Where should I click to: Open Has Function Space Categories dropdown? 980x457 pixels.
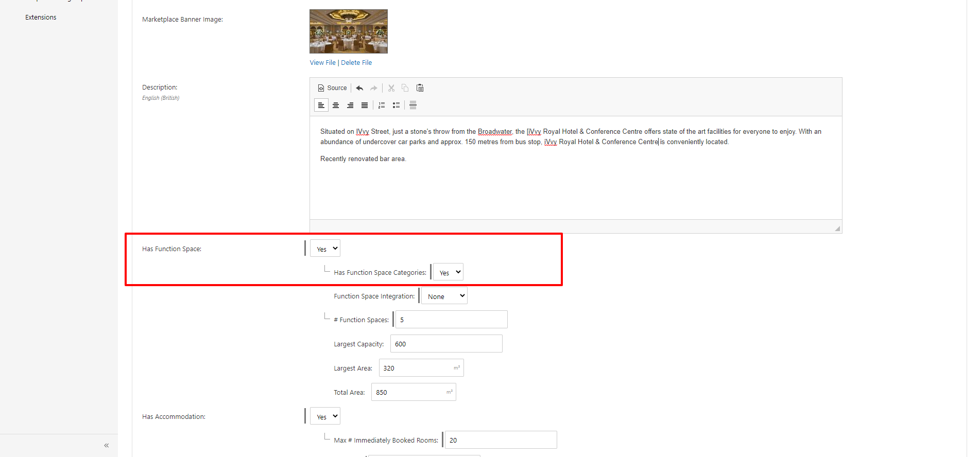click(448, 272)
